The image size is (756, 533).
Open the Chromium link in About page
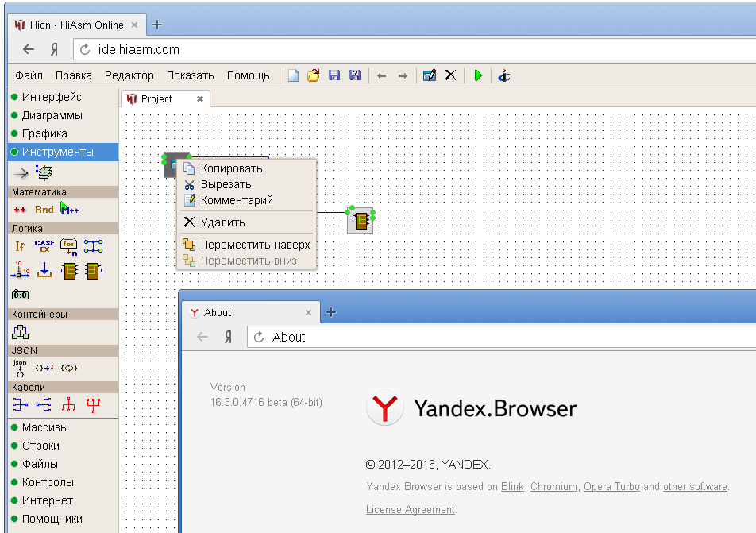[x=553, y=486]
